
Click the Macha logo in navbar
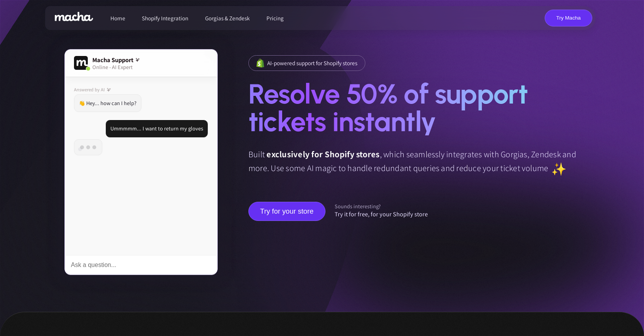74,17
